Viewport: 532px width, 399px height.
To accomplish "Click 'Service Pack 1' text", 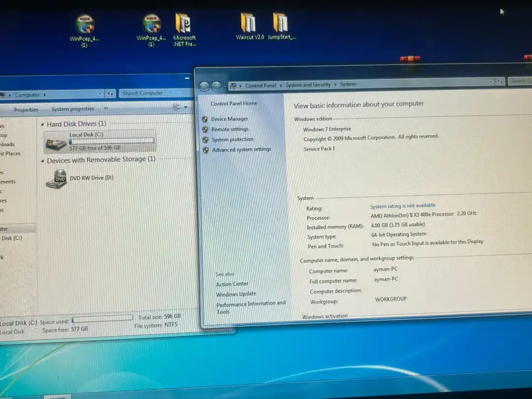I will [x=319, y=149].
